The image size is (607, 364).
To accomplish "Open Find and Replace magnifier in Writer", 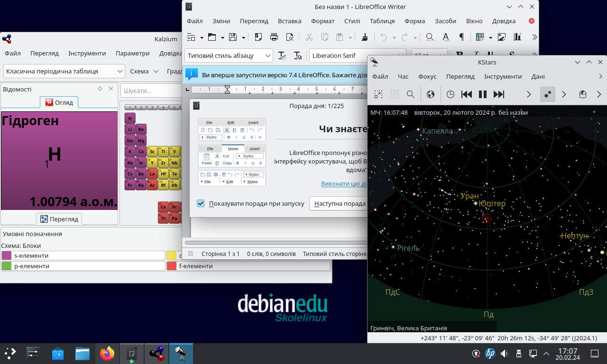I will 430,37.
